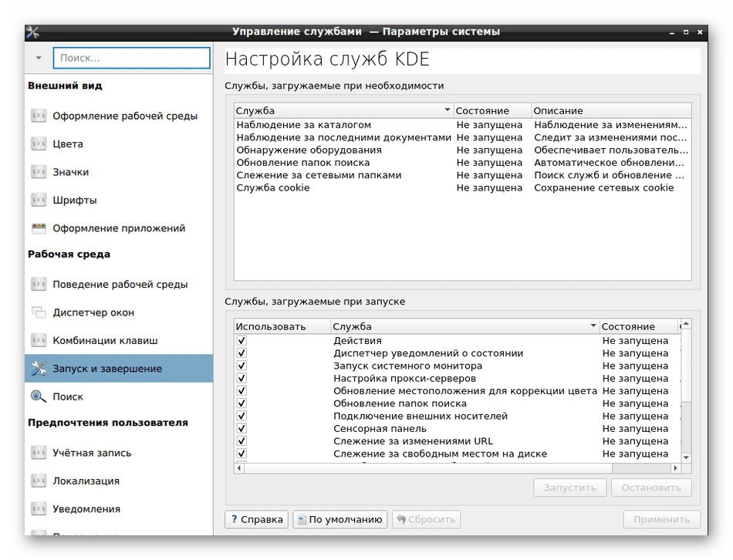Select Наблюдение за последними документами row

point(462,137)
